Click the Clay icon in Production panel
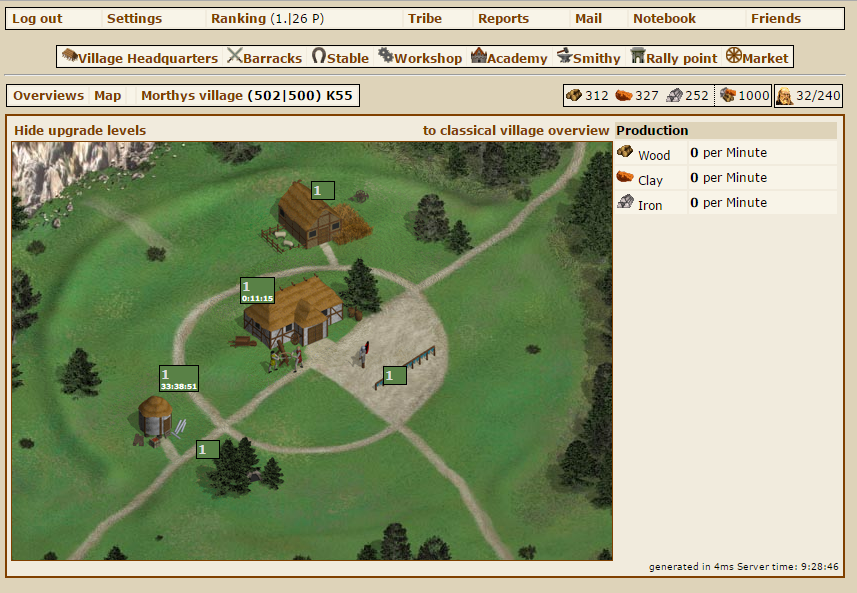 [x=625, y=177]
